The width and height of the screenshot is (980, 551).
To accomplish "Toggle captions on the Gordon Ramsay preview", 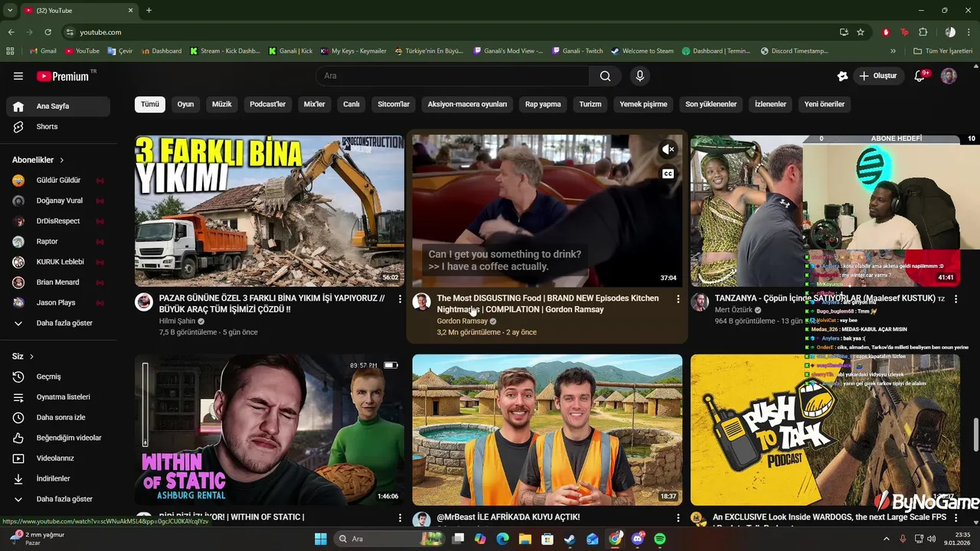I will tap(668, 174).
